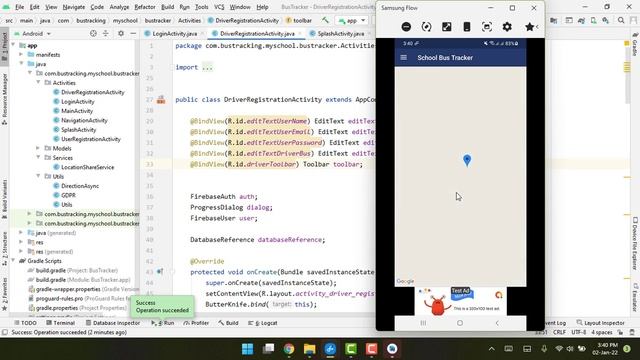Collapse the app module node

click(13, 45)
